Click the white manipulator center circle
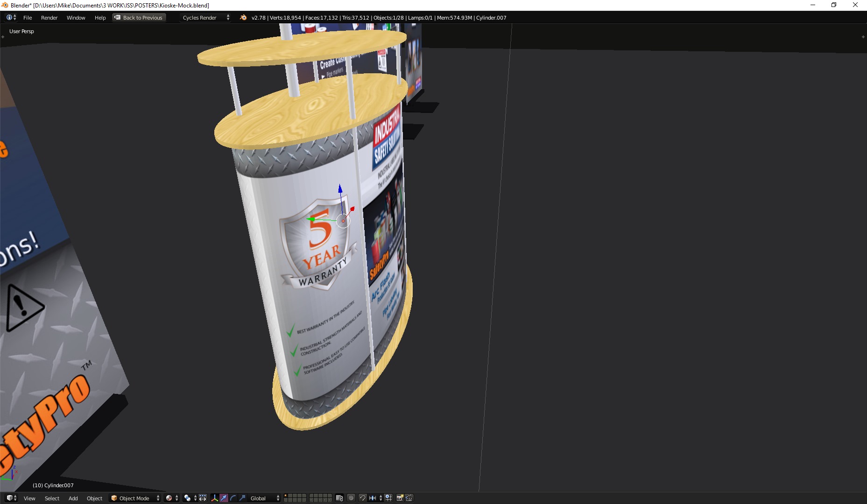This screenshot has height=504, width=867. [343, 221]
